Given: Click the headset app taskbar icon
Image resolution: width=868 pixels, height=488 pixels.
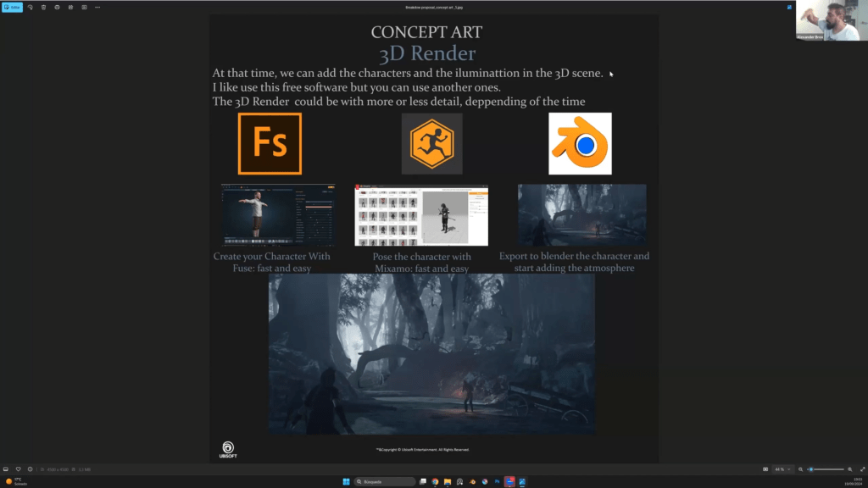Looking at the screenshot, I should pos(459,481).
